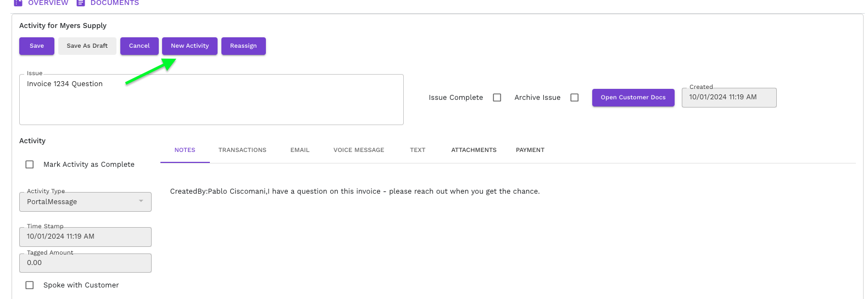Click the Reassign button
This screenshot has height=299, width=868.
pos(243,46)
